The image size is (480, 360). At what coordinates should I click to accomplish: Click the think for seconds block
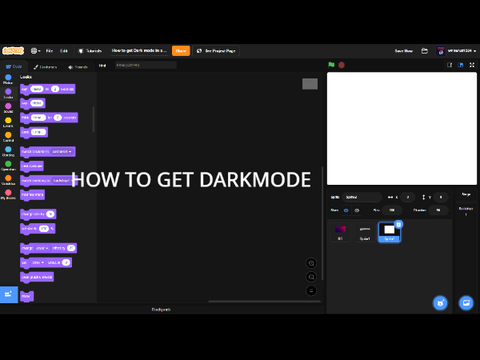(x=49, y=118)
